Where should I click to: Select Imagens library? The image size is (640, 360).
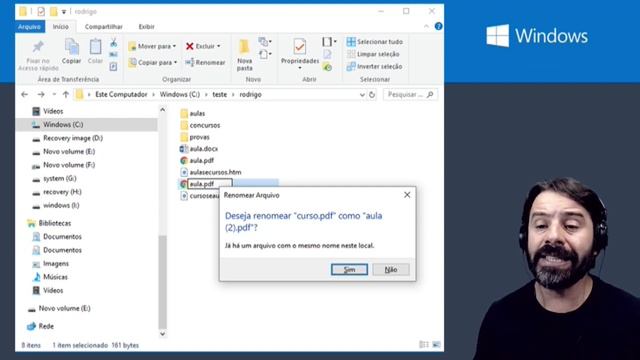[x=56, y=264]
